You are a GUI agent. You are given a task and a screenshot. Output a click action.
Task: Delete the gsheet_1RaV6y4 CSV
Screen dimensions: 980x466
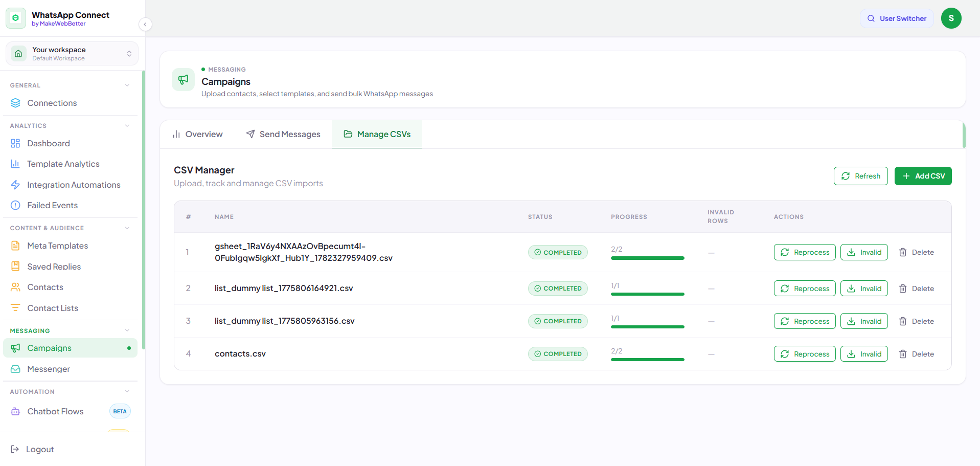pyautogui.click(x=917, y=252)
